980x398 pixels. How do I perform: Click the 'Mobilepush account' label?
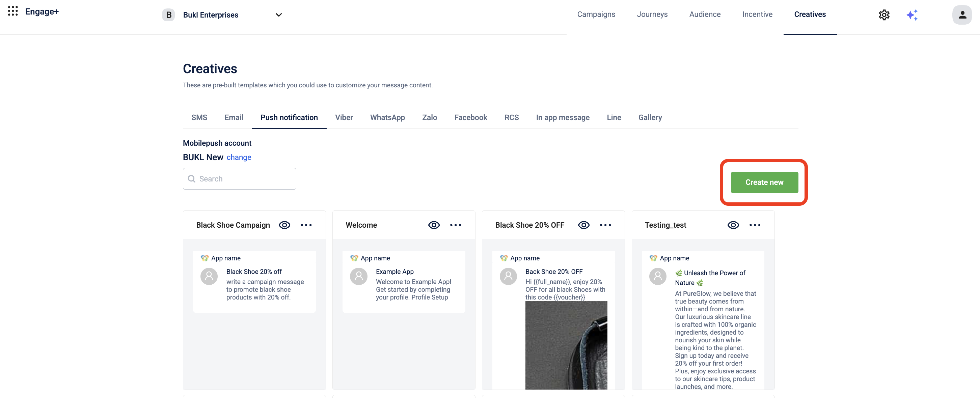point(217,143)
